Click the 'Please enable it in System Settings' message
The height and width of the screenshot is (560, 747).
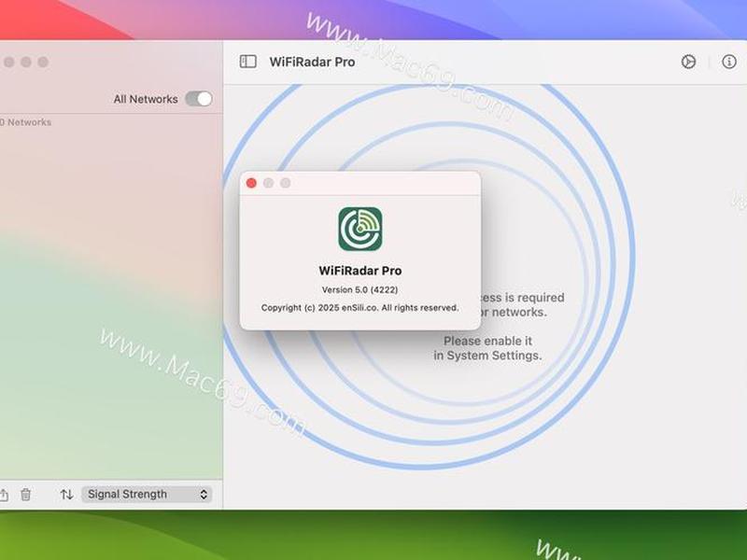click(487, 348)
